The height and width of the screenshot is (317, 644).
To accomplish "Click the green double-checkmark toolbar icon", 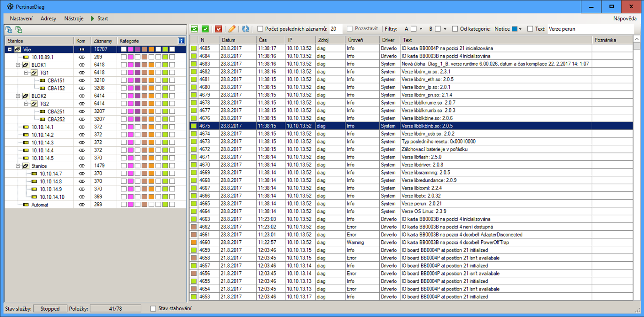I will tap(194, 29).
